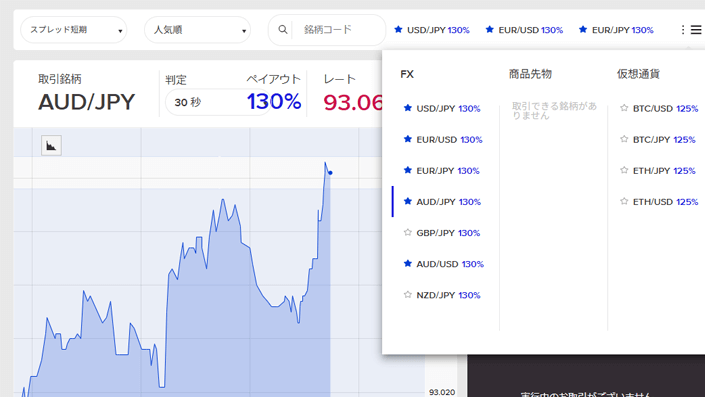Click the current price dot on chart
Screen dimensions: 705x397
[x=330, y=173]
